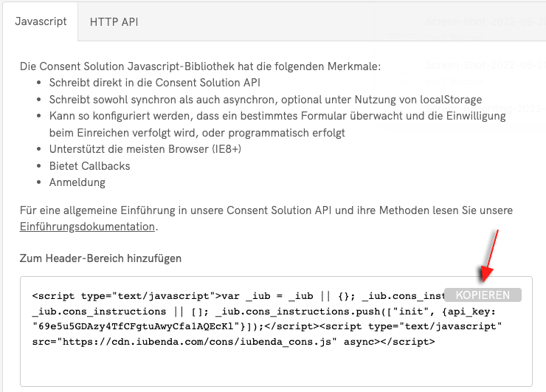Click the 'Die Consent Solution Javascript-Bibliothek' intro sentence
This screenshot has width=546, height=392.
[200, 66]
